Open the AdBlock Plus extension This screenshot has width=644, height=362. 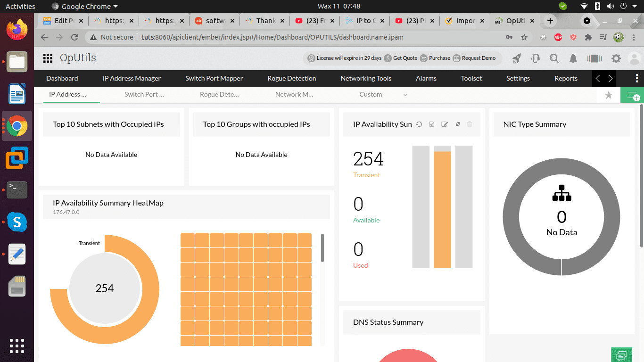558,37
